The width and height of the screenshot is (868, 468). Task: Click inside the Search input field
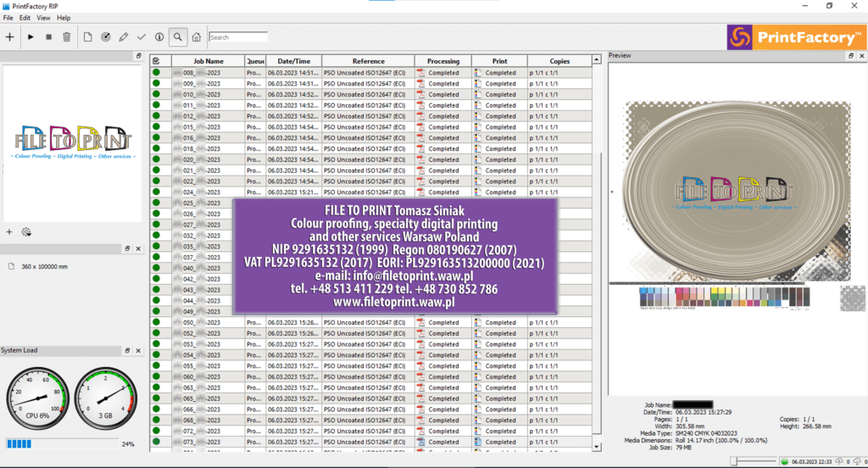238,37
